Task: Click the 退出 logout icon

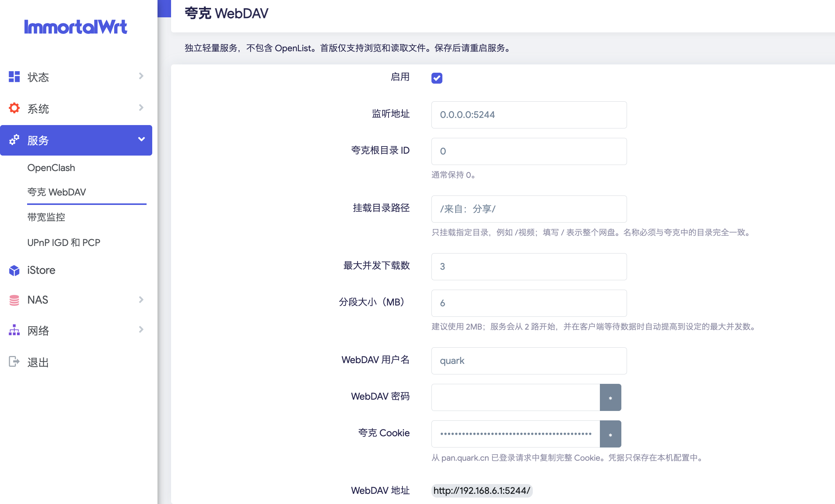Action: (x=14, y=362)
